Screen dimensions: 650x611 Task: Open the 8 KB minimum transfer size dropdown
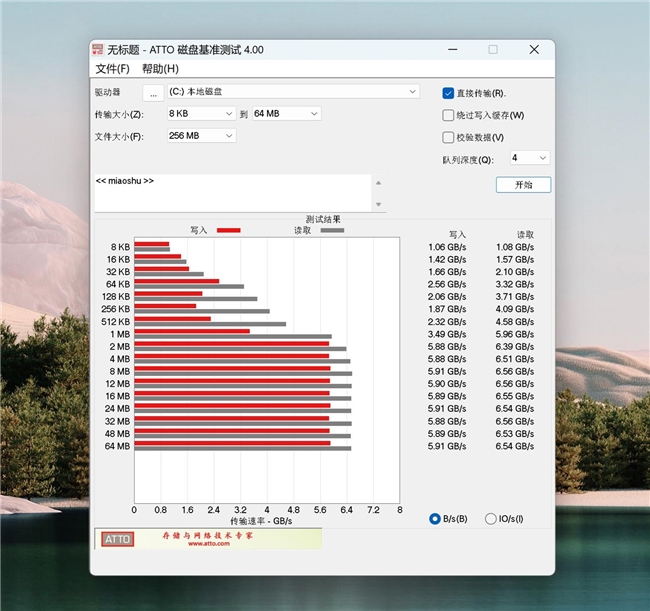pyautogui.click(x=201, y=114)
